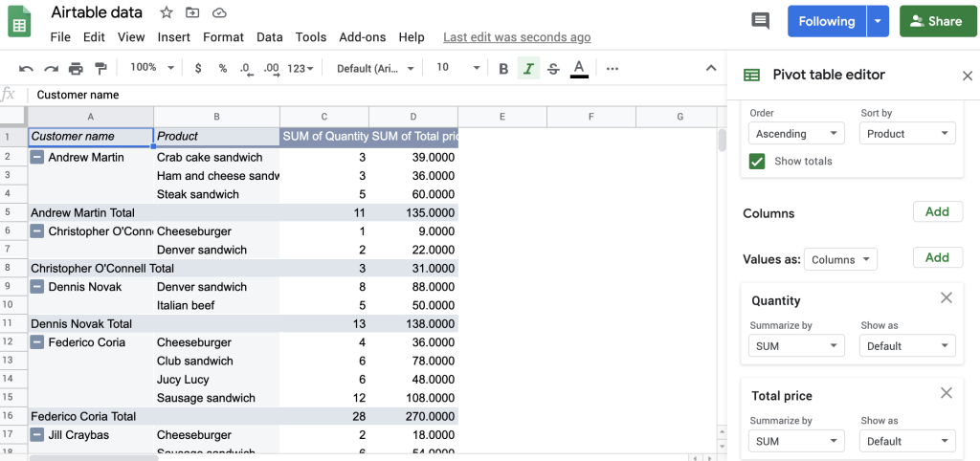Collapse the Federico Coria group

[37, 342]
